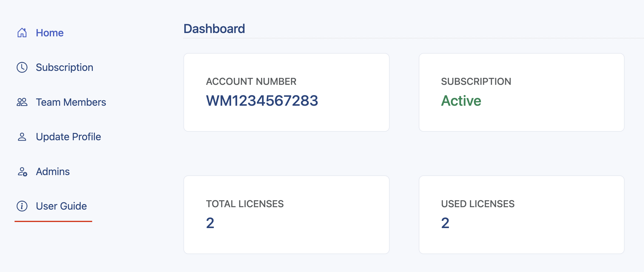Image resolution: width=644 pixels, height=272 pixels.
Task: Click the people icon for Team Members
Action: [x=22, y=102]
